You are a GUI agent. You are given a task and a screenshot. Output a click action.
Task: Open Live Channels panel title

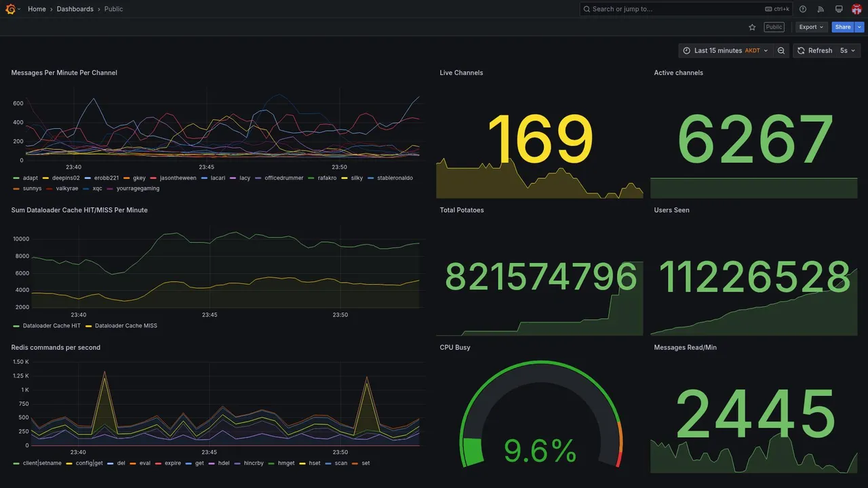click(x=461, y=73)
